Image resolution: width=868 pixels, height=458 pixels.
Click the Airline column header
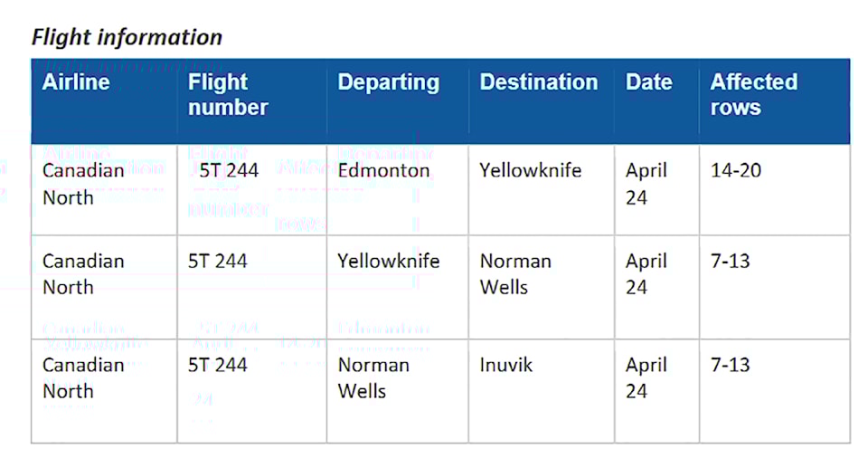76,82
